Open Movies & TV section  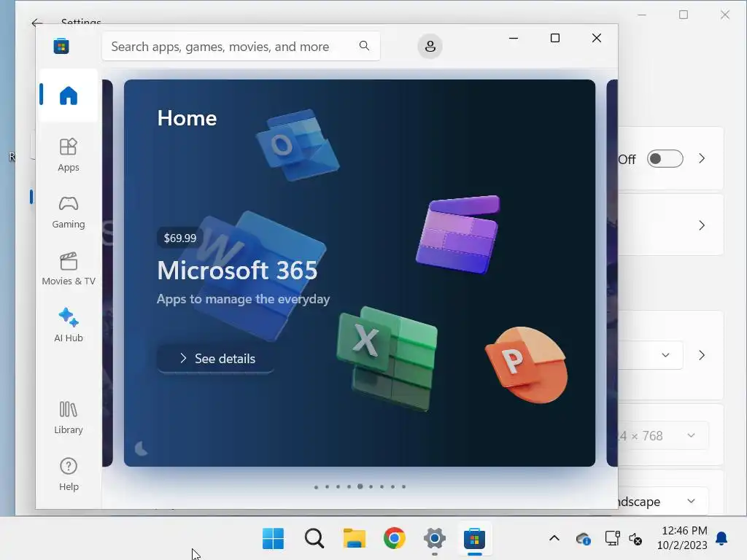coord(69,268)
